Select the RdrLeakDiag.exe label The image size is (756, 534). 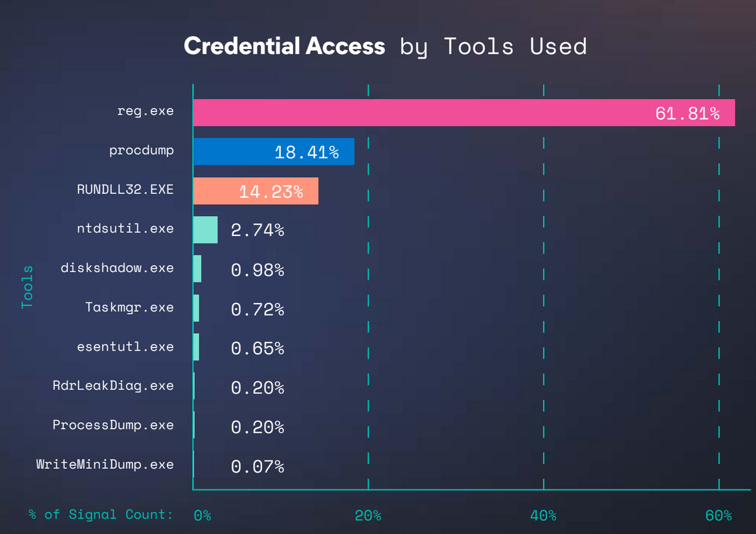pos(113,385)
